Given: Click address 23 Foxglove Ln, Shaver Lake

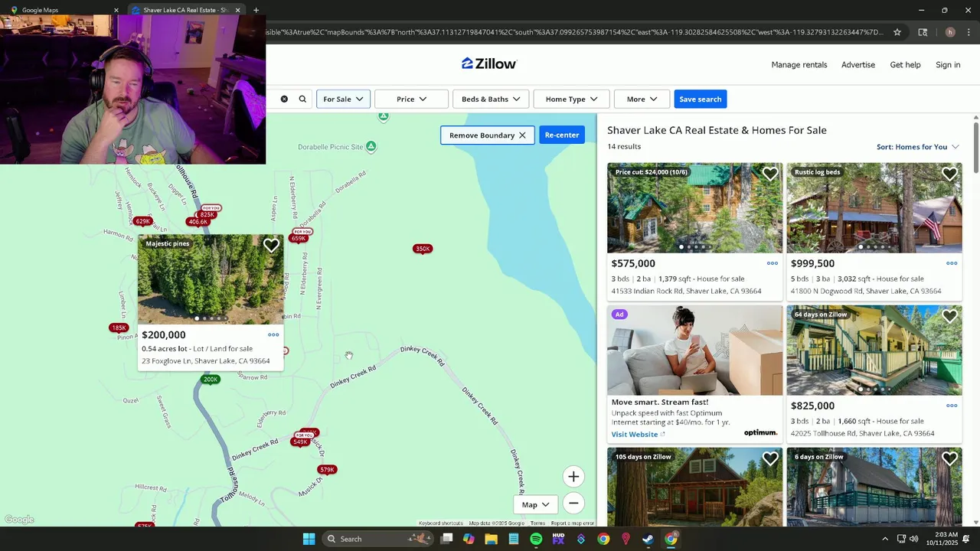Looking at the screenshot, I should [x=205, y=361].
